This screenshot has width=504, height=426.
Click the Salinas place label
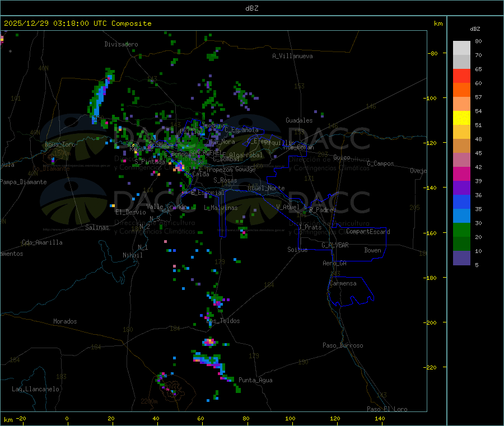[x=97, y=227]
